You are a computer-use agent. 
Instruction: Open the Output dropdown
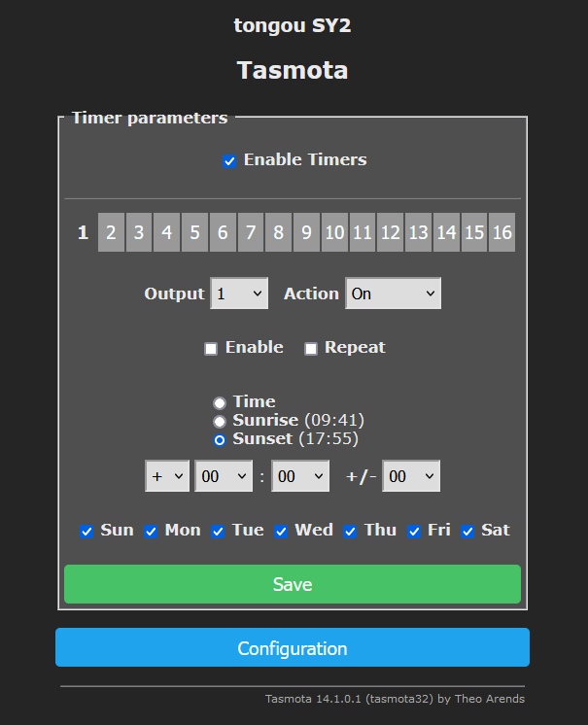(x=239, y=293)
